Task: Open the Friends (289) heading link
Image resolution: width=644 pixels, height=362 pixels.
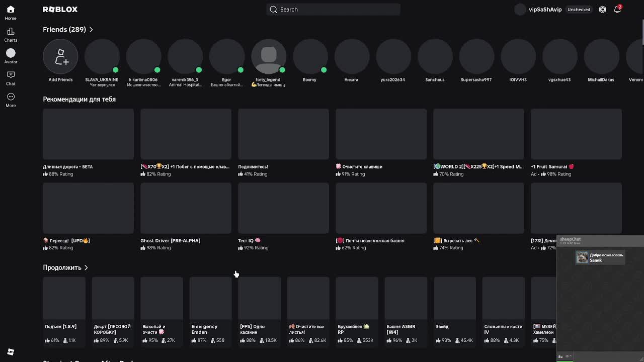Action: tap(64, 30)
